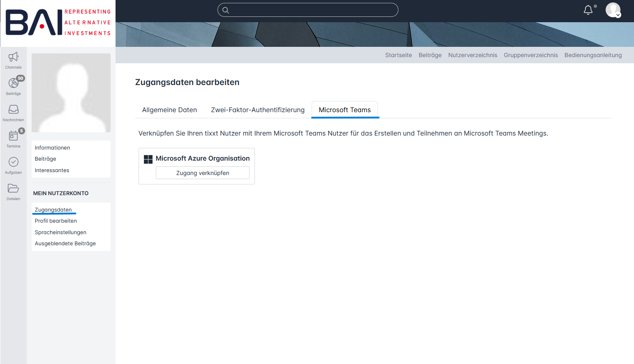Click the BAI logo
This screenshot has height=364, width=634.
coord(58,23)
